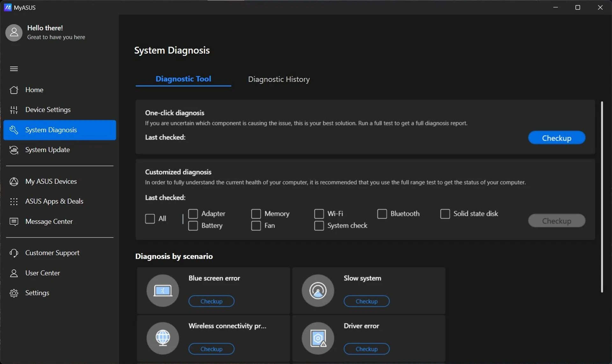The height and width of the screenshot is (364, 612).
Task: Switch to the Diagnostic Tool tab
Action: (x=183, y=79)
